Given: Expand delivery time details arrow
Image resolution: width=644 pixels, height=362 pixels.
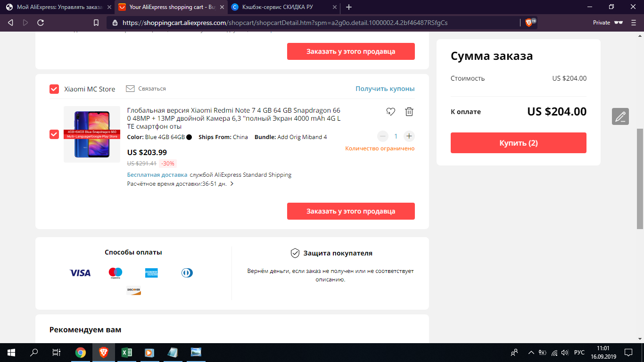Looking at the screenshot, I should (231, 184).
